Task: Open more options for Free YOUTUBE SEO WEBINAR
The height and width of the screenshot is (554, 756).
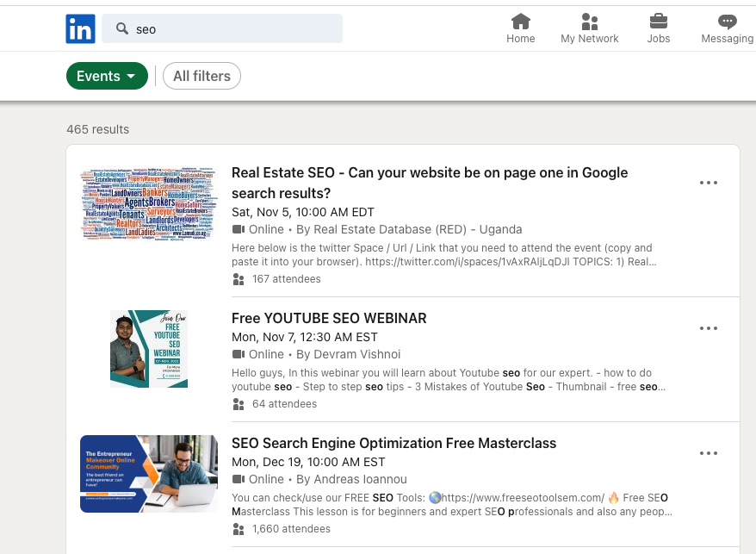Action: [x=709, y=328]
